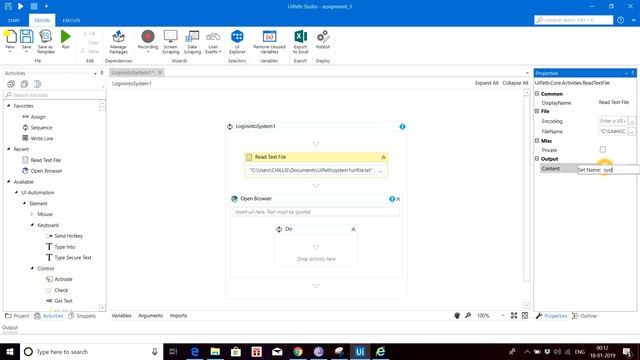
Task: Save the workflow with Save icon
Action: click(x=27, y=37)
